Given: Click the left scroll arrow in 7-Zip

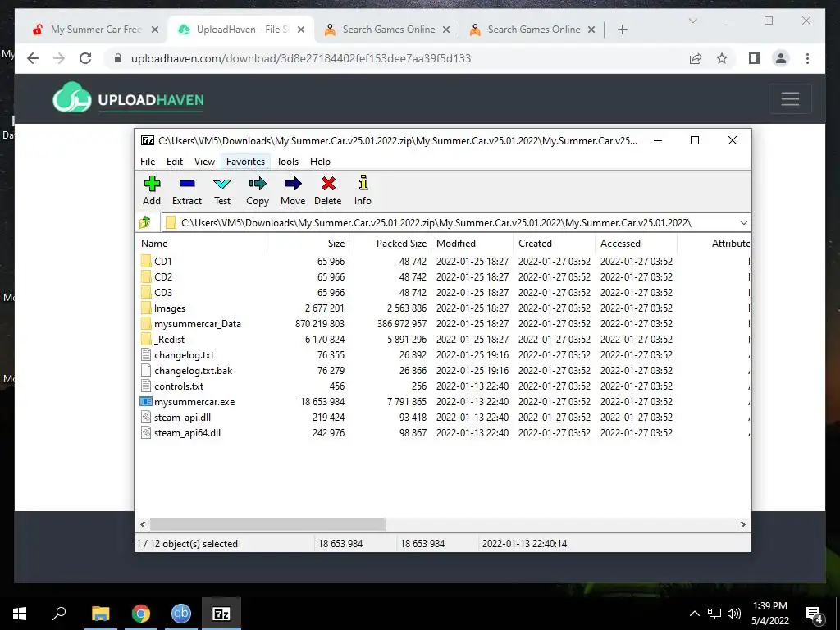Looking at the screenshot, I should click(x=143, y=524).
